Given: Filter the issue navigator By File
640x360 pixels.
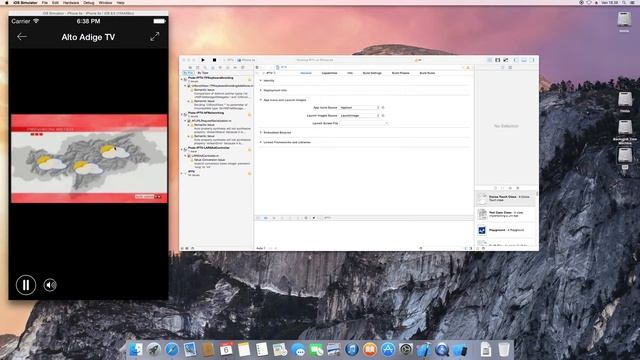Looking at the screenshot, I should pos(189,73).
